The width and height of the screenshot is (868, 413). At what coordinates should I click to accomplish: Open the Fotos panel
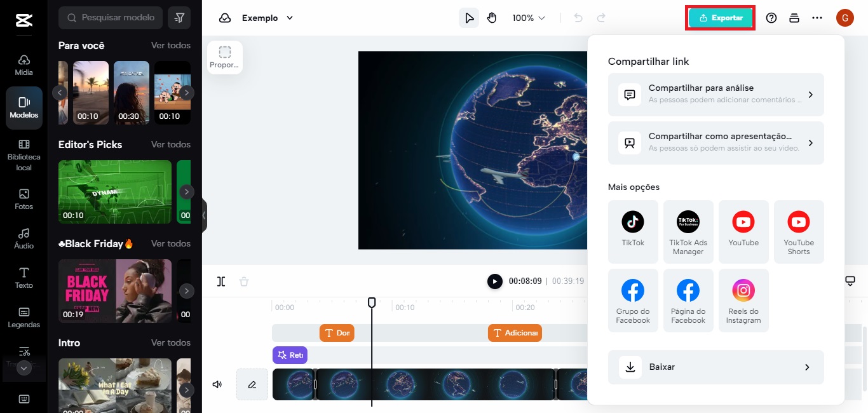coord(24,199)
